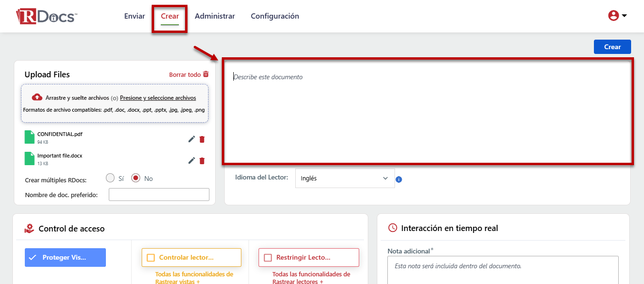Screen dimensions: 644x284
Task: Click the cloud upload icon
Action: click(x=37, y=97)
